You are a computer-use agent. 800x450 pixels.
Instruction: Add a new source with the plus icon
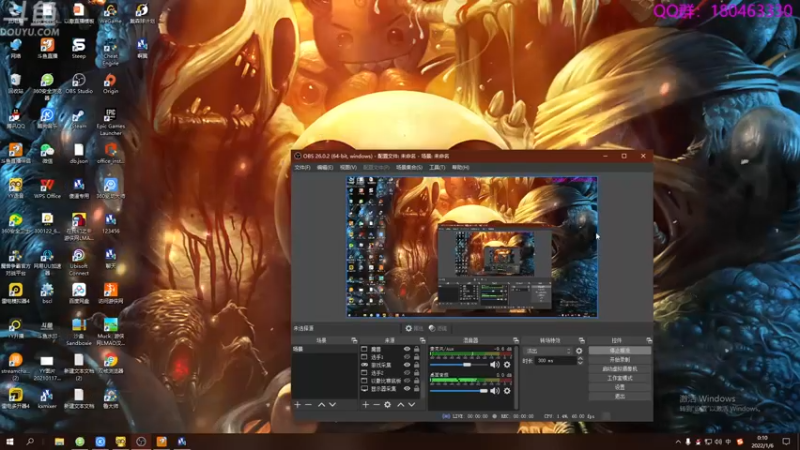(x=365, y=405)
